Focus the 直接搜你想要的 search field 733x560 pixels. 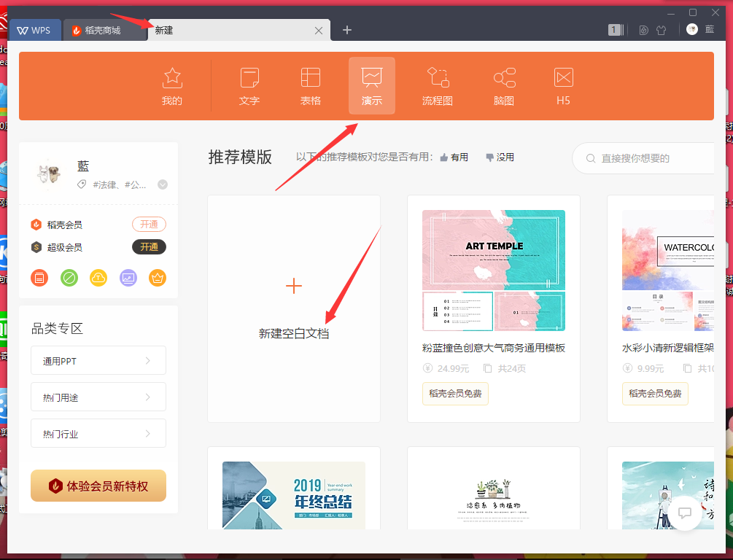tap(643, 158)
